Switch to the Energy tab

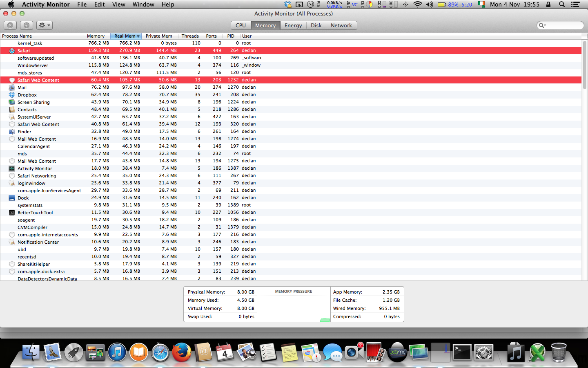(x=293, y=25)
